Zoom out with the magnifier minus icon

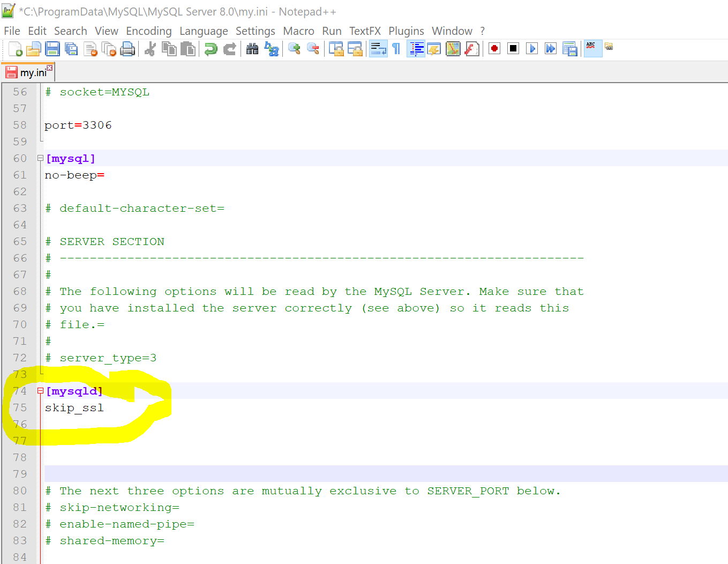click(x=313, y=49)
